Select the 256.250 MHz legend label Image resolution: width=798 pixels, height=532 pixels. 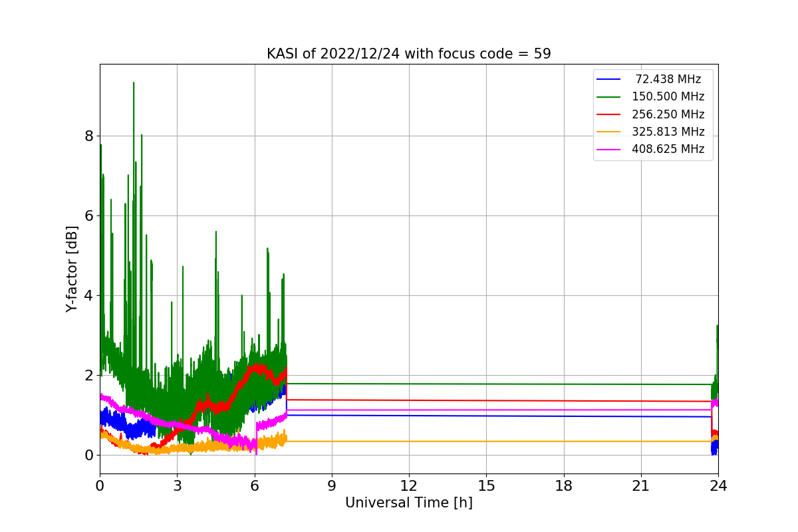668,114
